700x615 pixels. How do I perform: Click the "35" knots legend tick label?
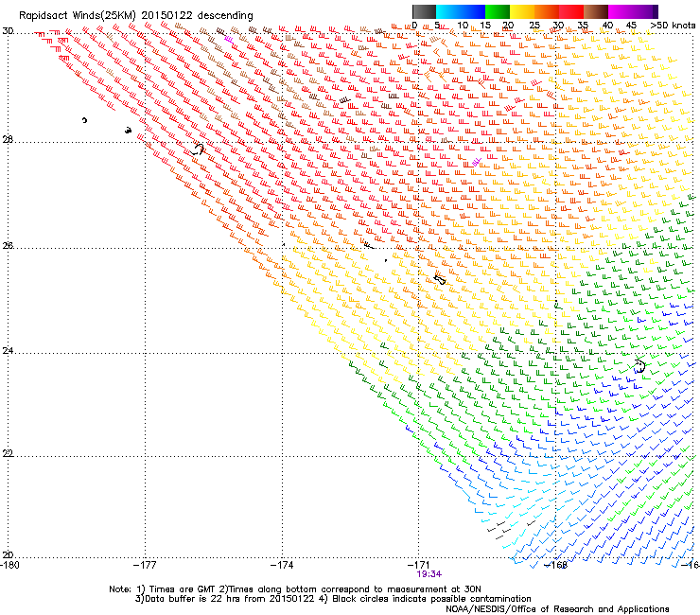tap(583, 26)
